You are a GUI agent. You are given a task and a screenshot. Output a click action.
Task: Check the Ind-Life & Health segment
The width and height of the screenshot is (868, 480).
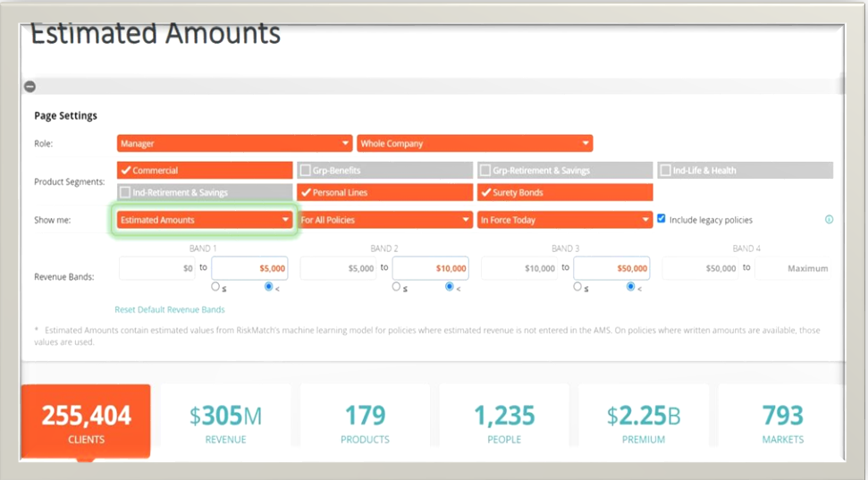666,171
